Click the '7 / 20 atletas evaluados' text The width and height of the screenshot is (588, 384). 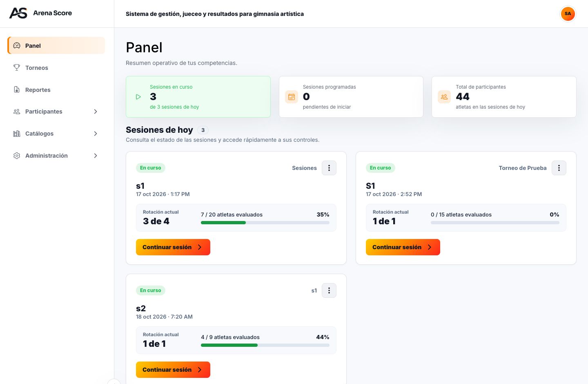click(232, 214)
